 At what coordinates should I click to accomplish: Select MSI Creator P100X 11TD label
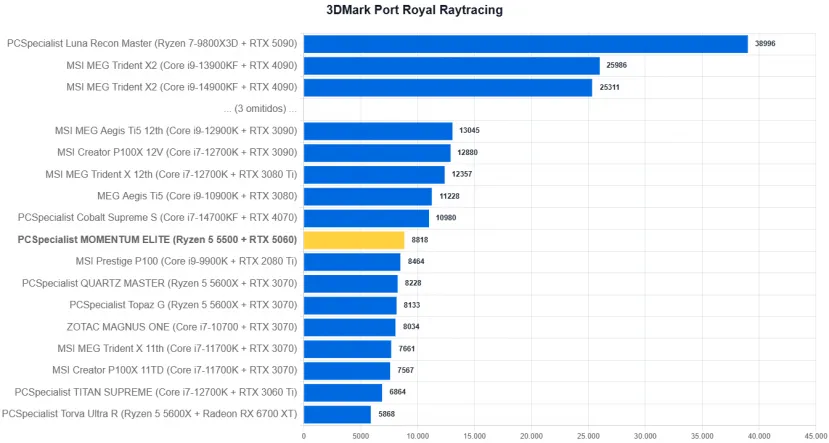coord(174,370)
